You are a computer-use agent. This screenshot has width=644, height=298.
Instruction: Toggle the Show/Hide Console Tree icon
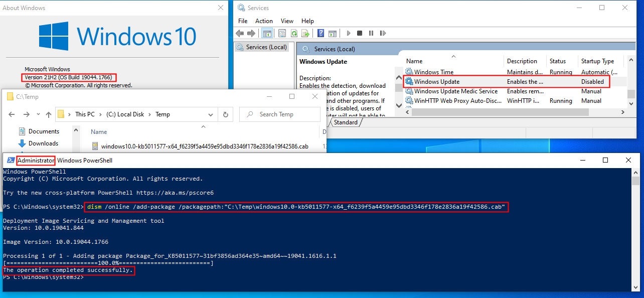[x=267, y=33]
